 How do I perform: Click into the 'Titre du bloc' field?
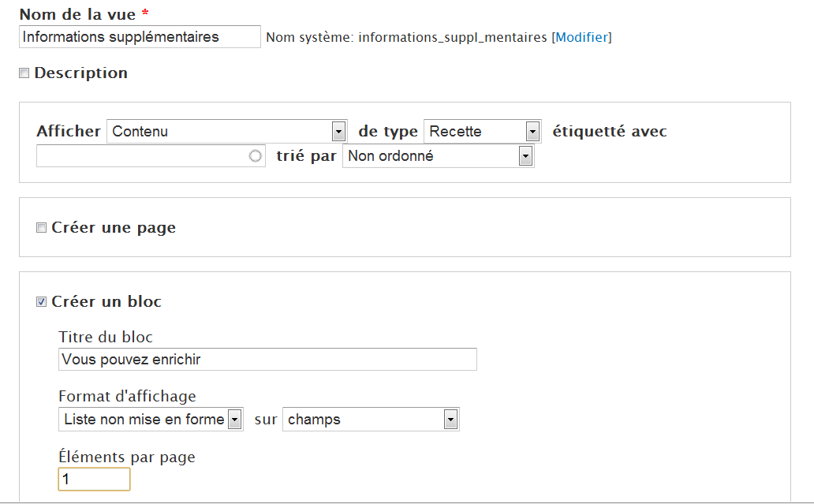(267, 360)
